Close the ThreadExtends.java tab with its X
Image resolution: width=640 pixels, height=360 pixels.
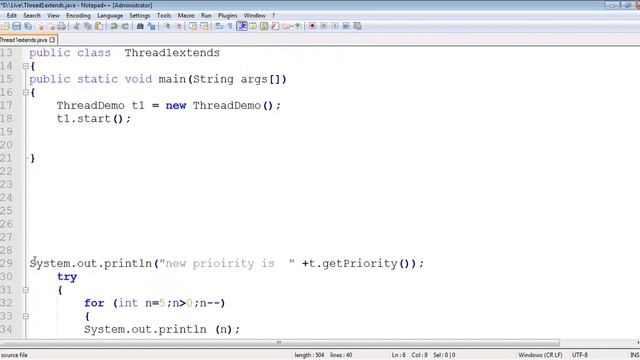pyautogui.click(x=52, y=40)
